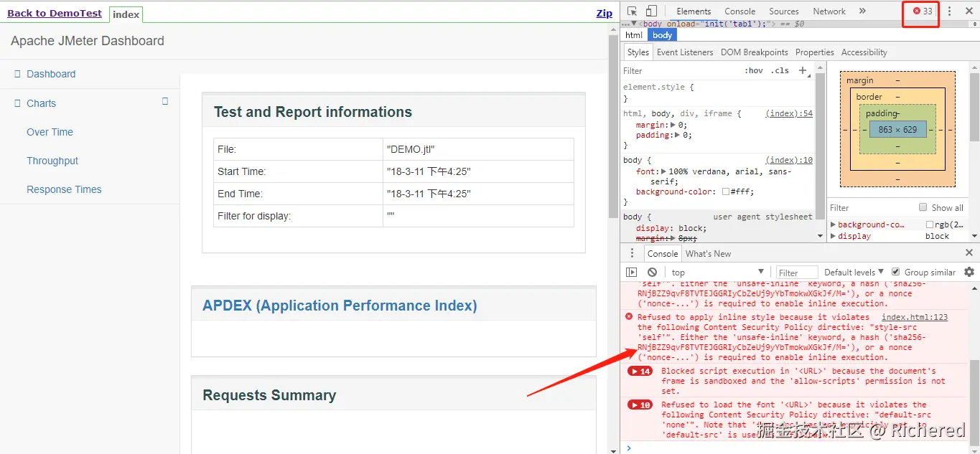This screenshot has width=980, height=454.
Task: Switch to the Console tab in top bar
Action: click(x=739, y=11)
